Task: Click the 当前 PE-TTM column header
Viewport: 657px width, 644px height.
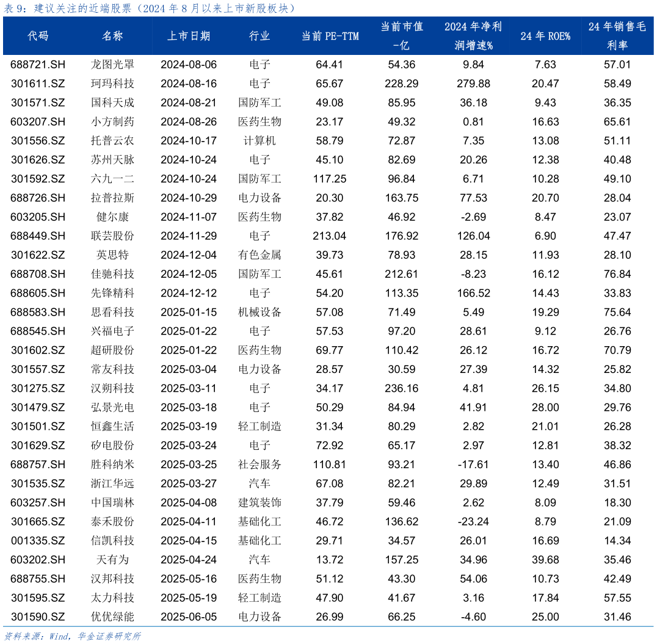Action: 330,36
